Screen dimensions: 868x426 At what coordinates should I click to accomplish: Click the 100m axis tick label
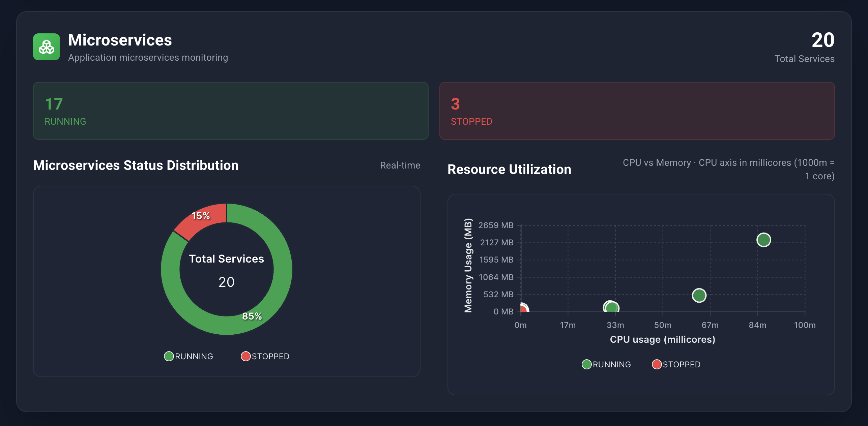pyautogui.click(x=805, y=325)
